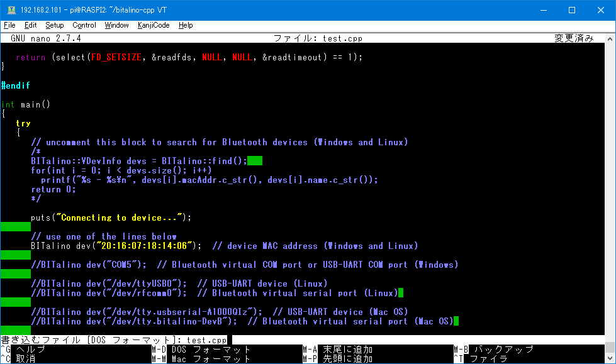Click the scrollbar up arrow
Image resolution: width=616 pixels, height=364 pixels.
[610, 39]
